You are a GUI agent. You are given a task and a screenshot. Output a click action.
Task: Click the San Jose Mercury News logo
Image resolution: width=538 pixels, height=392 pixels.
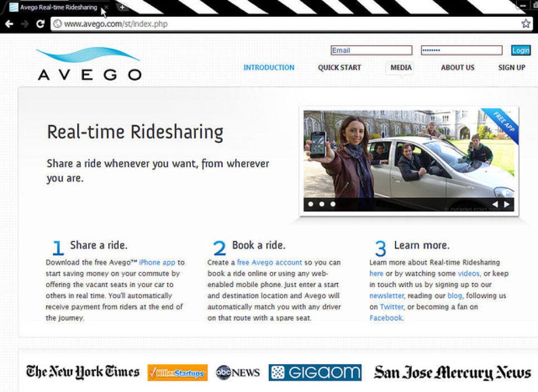pyautogui.click(x=452, y=373)
